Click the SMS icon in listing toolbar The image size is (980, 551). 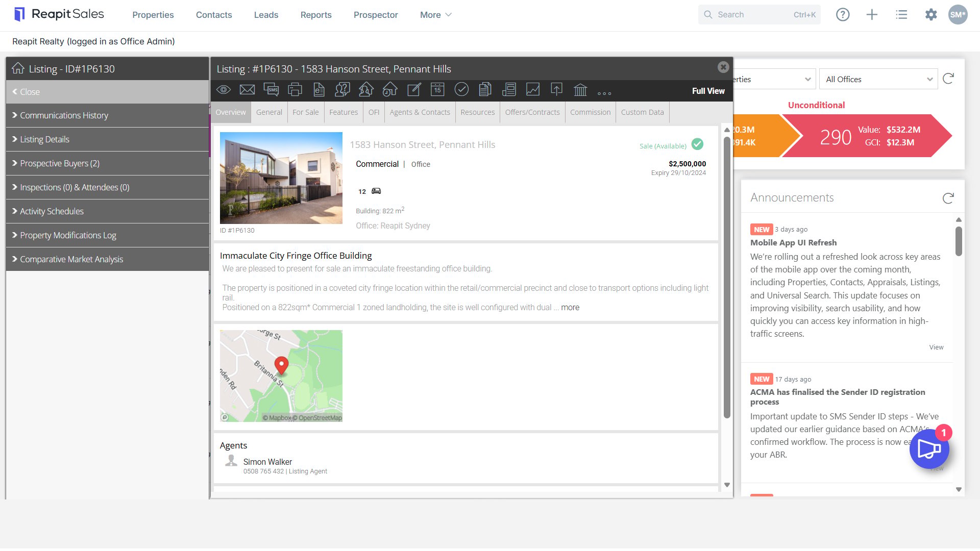271,90
